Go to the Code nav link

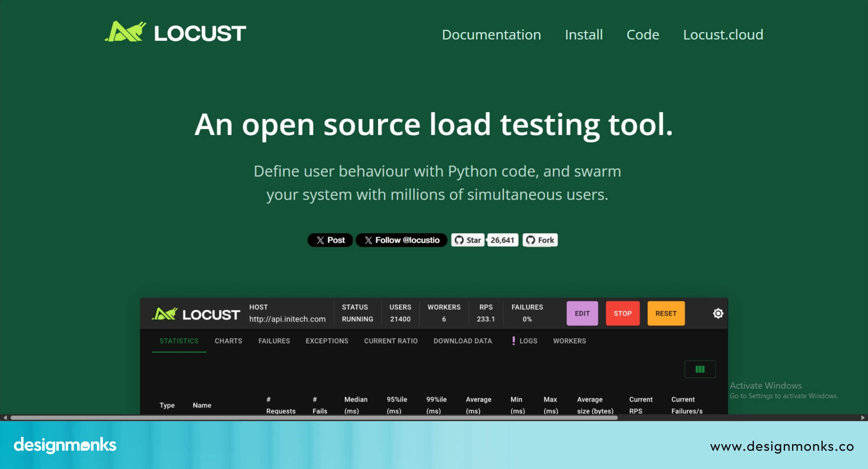[643, 34]
